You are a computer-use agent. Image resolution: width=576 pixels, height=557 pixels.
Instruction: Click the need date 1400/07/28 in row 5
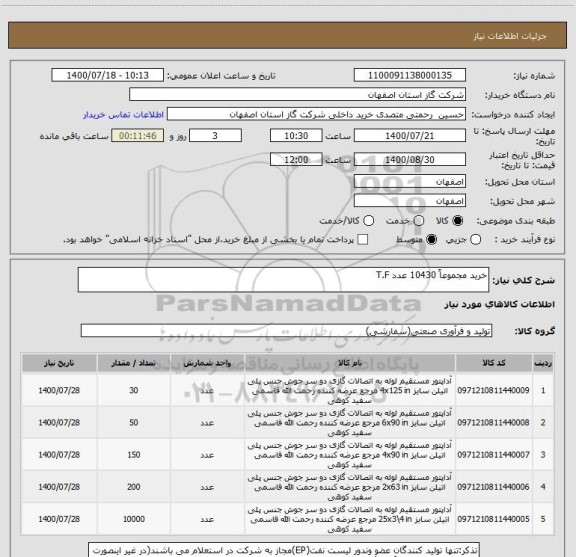[x=59, y=519]
